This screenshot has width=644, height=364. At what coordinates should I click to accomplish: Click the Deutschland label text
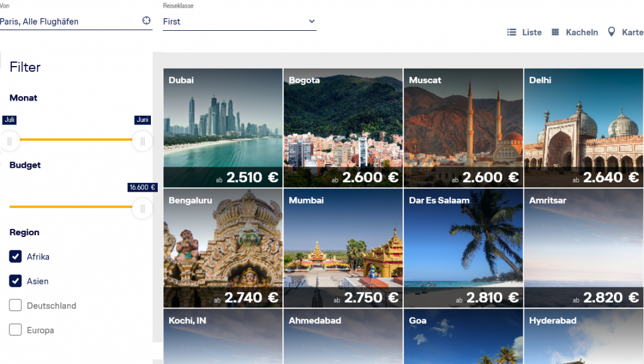pos(52,306)
